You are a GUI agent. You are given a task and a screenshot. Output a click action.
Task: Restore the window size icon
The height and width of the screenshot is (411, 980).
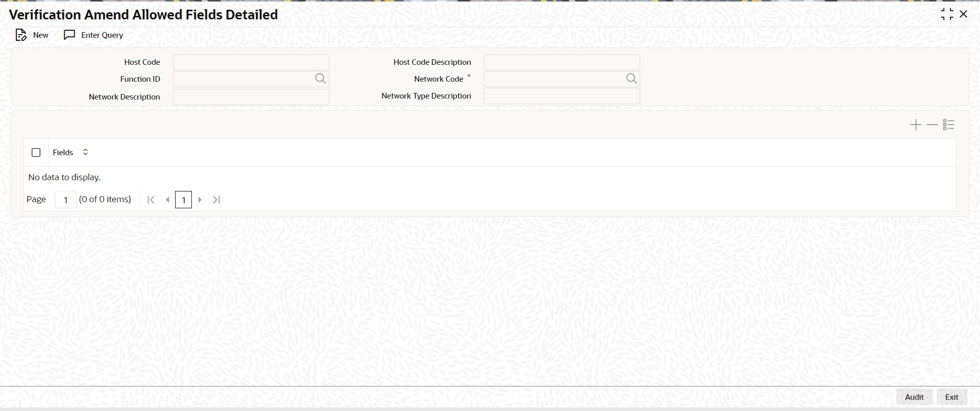click(947, 14)
